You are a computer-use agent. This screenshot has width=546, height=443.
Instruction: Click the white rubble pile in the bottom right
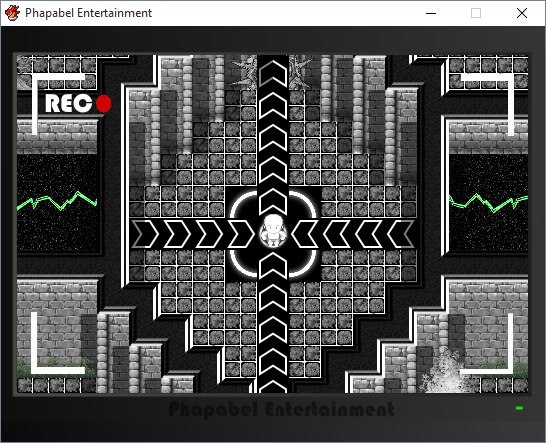pos(445,371)
